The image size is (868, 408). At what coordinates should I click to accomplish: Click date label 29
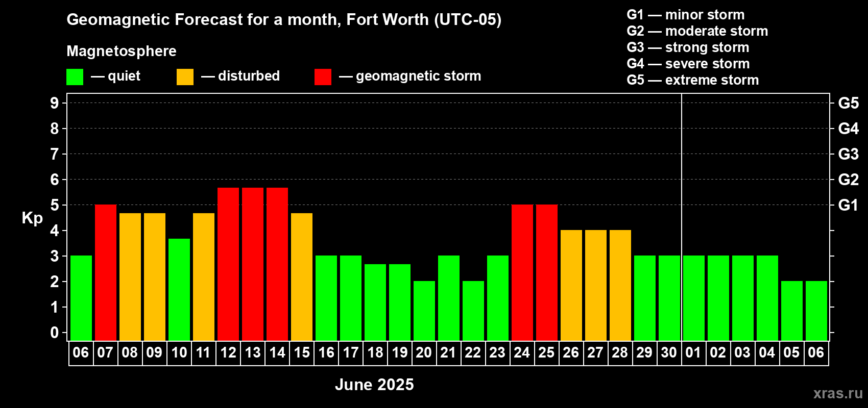[644, 352]
